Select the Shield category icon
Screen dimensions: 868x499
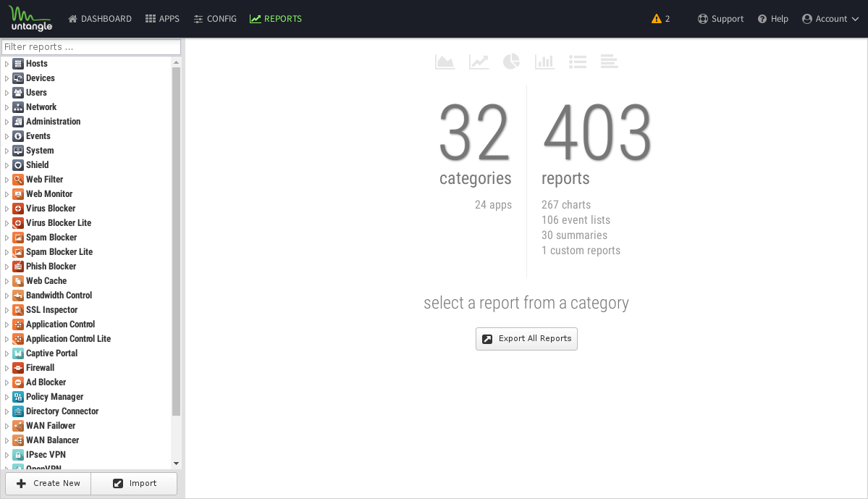(x=18, y=165)
